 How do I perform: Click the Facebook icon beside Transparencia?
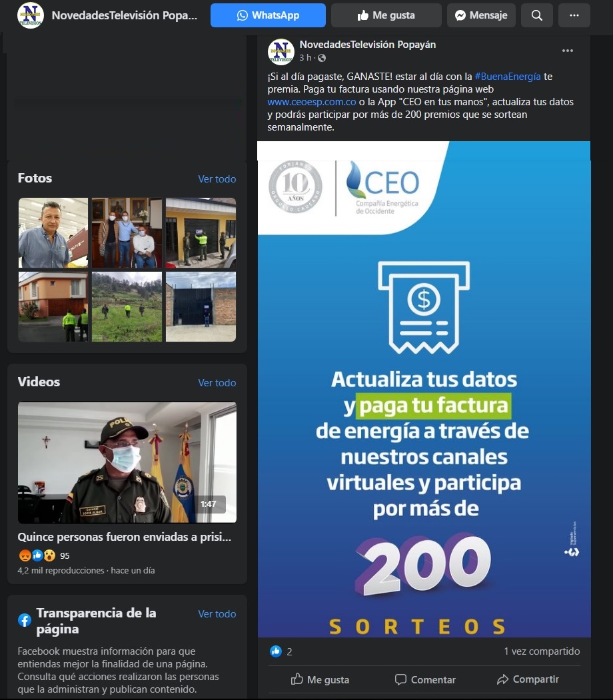[25, 620]
